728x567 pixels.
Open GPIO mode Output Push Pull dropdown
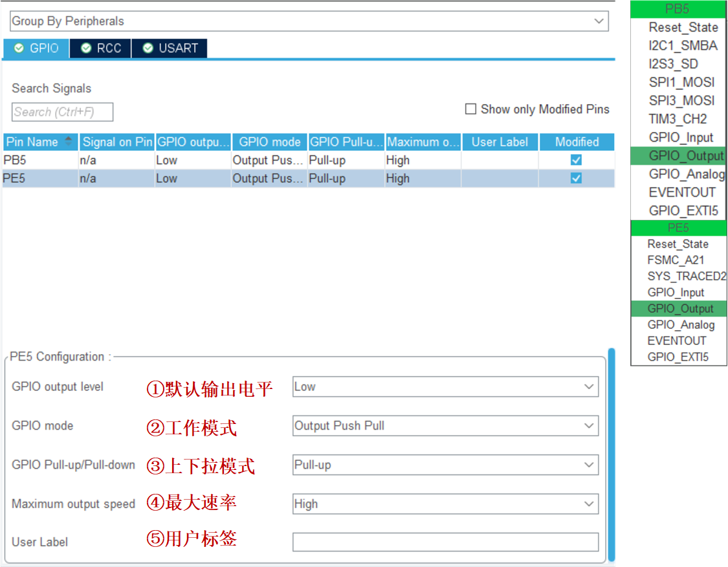(445, 426)
